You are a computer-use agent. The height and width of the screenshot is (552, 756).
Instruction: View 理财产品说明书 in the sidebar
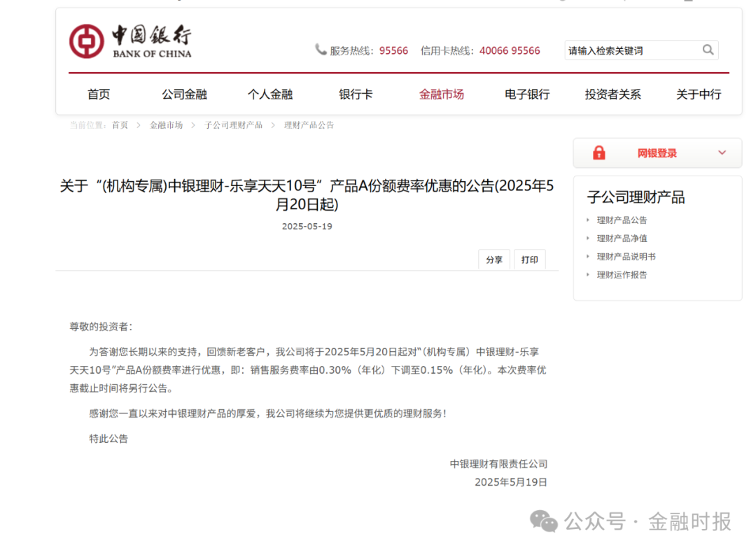tap(626, 257)
